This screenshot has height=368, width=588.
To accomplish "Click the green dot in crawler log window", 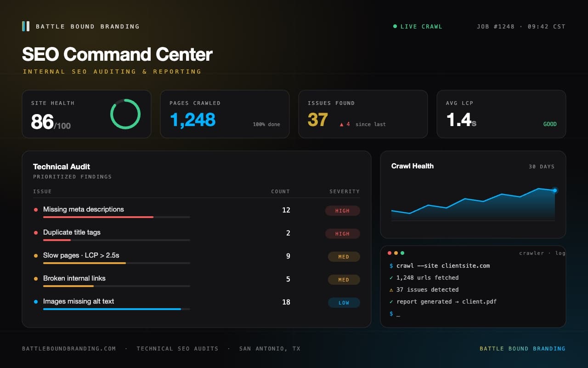I will click(402, 253).
